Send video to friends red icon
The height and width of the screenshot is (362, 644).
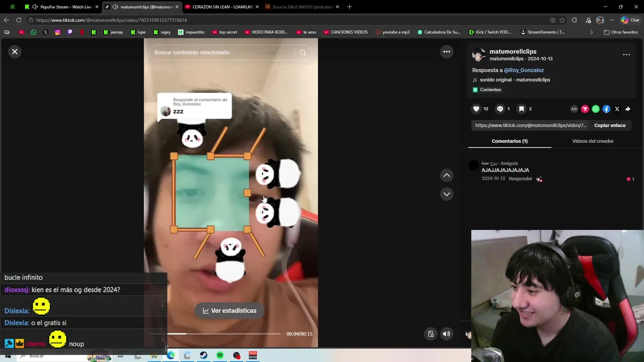pyautogui.click(x=585, y=109)
